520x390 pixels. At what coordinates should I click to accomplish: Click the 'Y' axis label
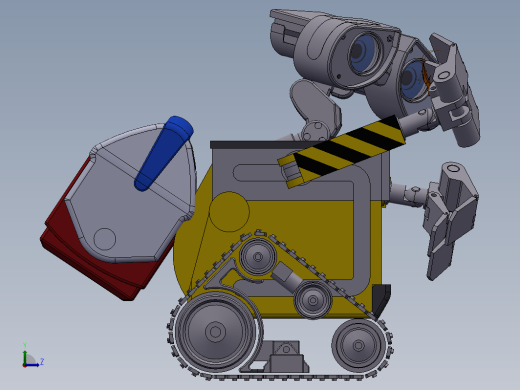[x=25, y=345]
